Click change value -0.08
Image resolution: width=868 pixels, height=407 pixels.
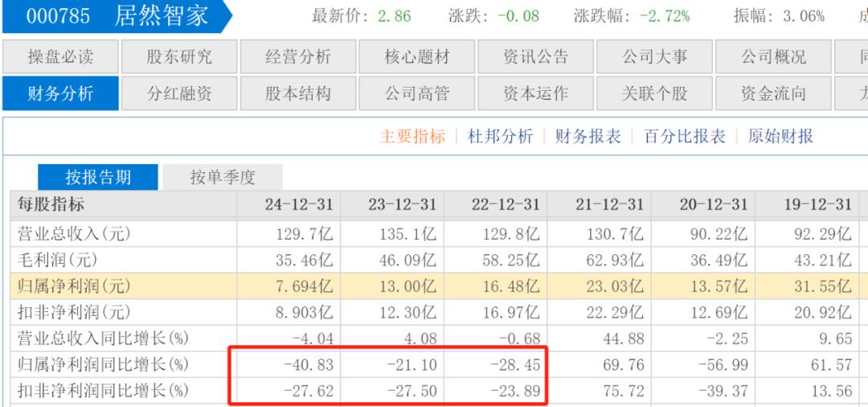click(x=518, y=16)
